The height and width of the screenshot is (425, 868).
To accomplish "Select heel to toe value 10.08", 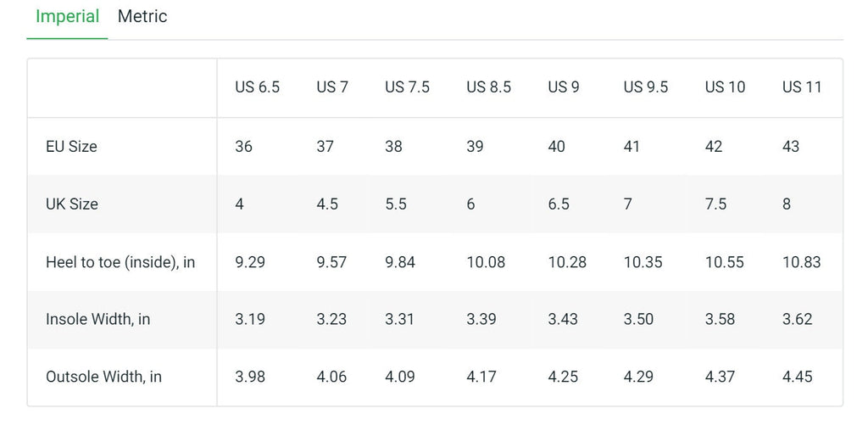I will pyautogui.click(x=486, y=262).
